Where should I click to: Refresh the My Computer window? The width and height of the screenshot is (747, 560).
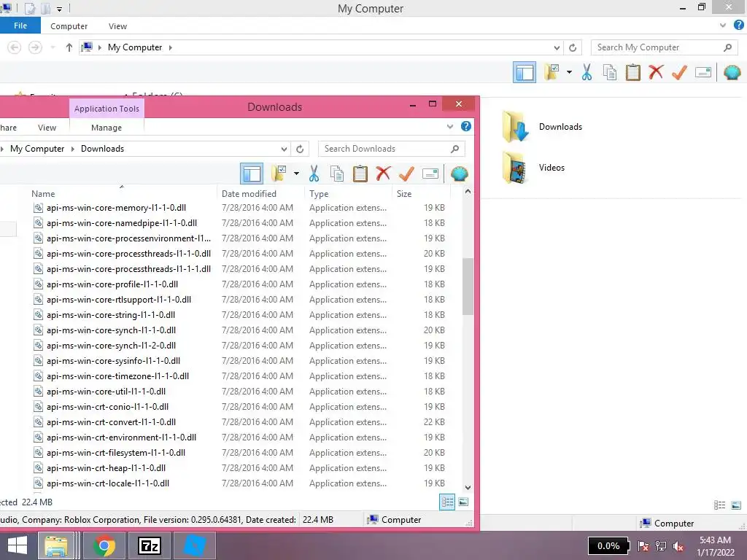tap(573, 47)
